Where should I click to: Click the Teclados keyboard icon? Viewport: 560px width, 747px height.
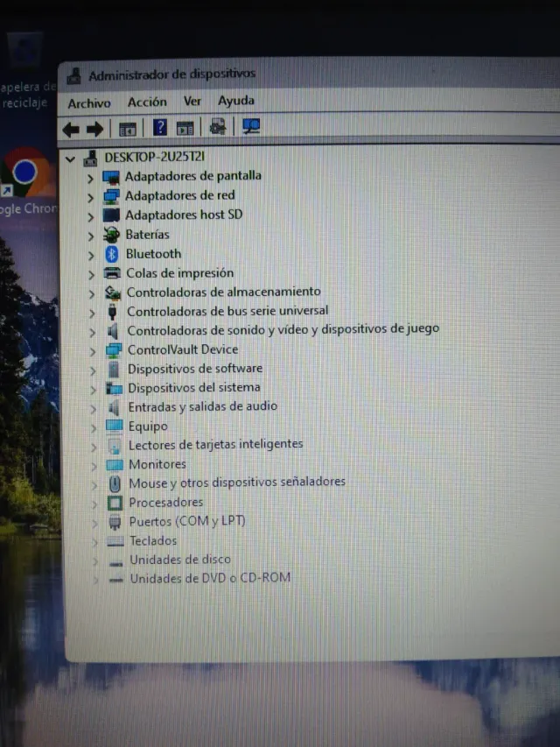(x=115, y=542)
